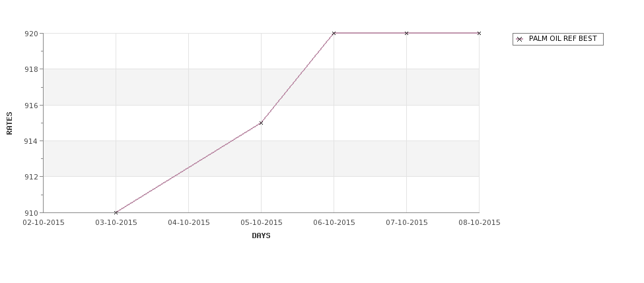
Task: Click the last data marker at 08-10-2015
Action: point(480,33)
